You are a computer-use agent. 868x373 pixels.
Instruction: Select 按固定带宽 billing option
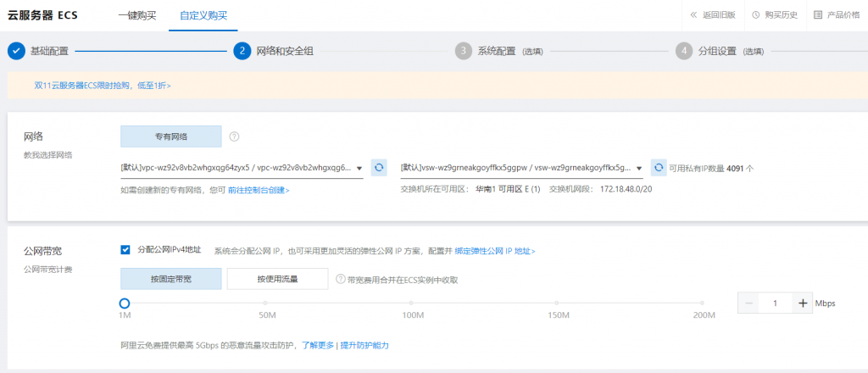pyautogui.click(x=171, y=279)
